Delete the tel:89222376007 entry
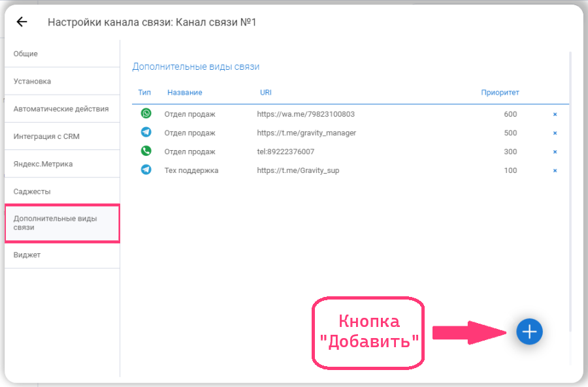This screenshot has height=387, width=588. (555, 152)
